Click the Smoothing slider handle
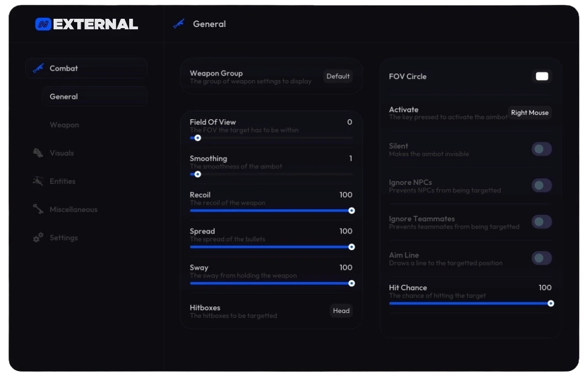The height and width of the screenshot is (382, 588). click(198, 174)
